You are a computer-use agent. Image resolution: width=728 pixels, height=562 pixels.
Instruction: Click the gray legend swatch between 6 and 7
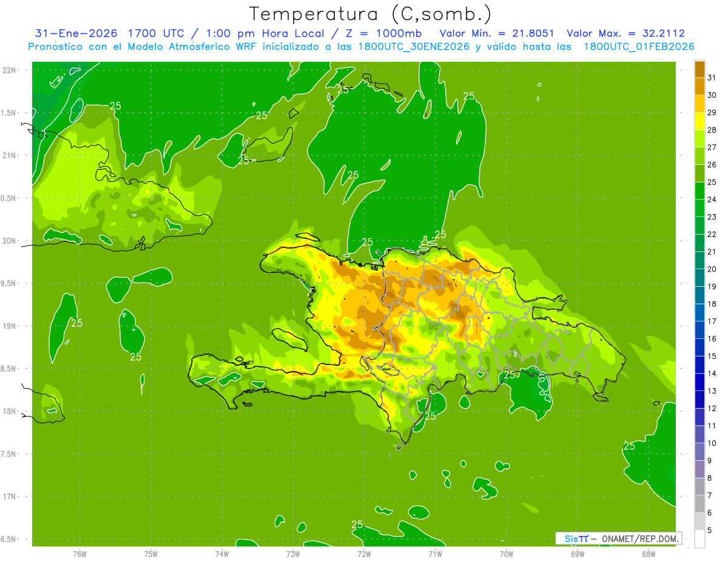(699, 504)
